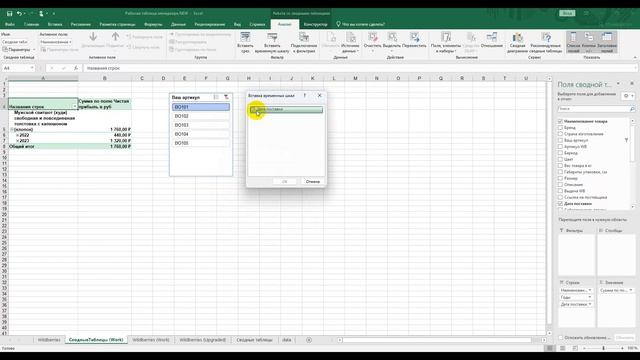Toggle Field List (Список полей) button
The width and height of the screenshot is (640, 360).
[x=573, y=42]
